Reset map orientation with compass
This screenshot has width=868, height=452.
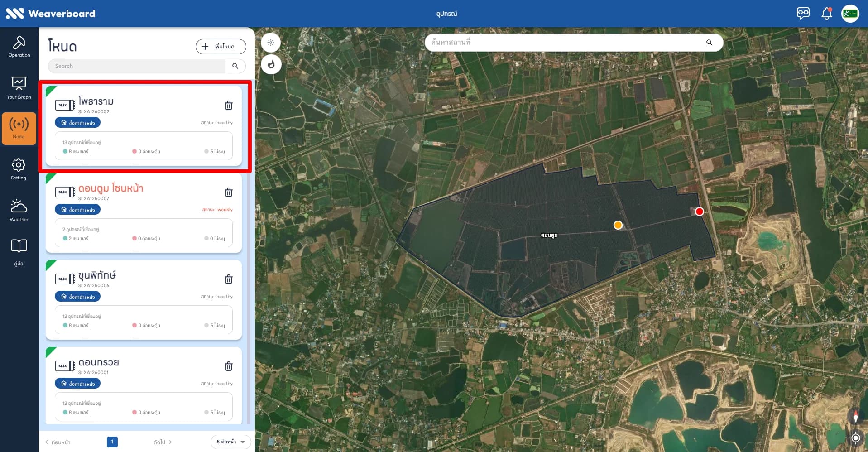pos(855,416)
